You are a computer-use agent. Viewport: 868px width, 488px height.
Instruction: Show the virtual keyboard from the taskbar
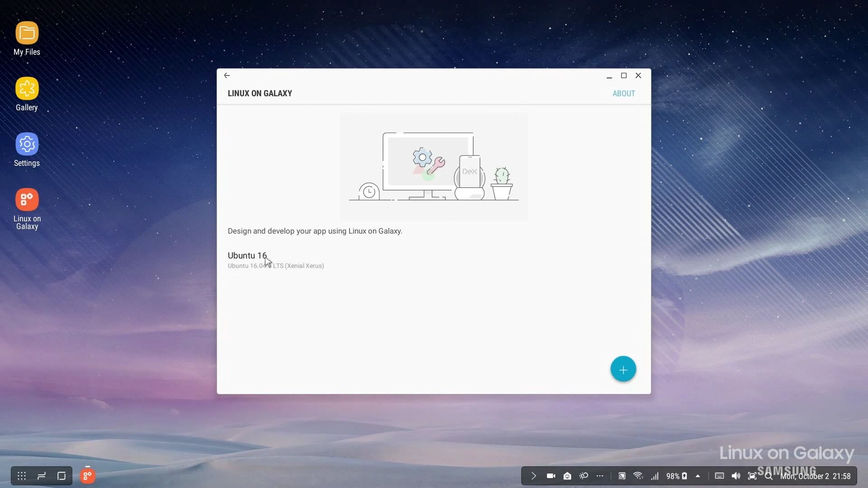tap(719, 476)
